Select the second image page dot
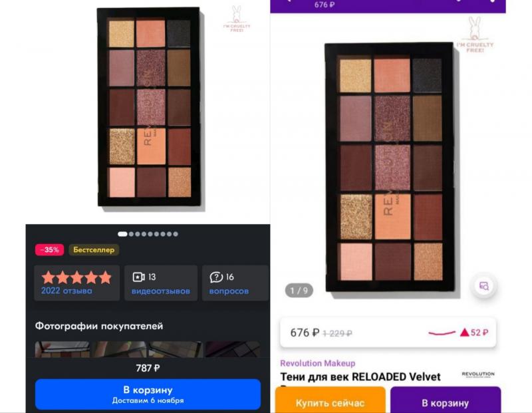532x413 pixels. pyautogui.click(x=131, y=234)
